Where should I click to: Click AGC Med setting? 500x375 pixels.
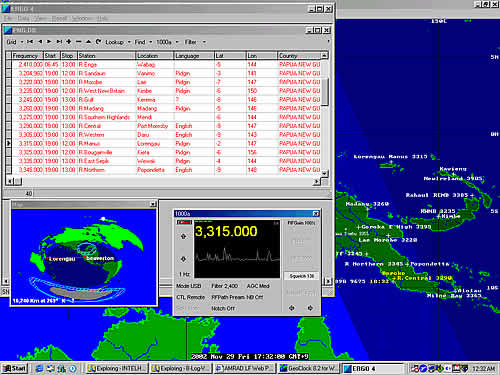coord(258,286)
